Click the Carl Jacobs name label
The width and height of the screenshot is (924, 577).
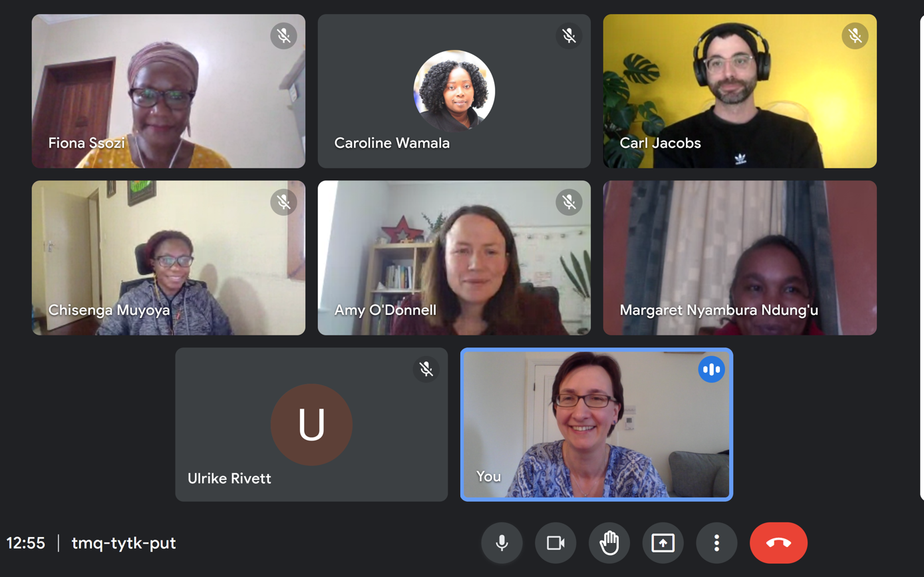[660, 143]
